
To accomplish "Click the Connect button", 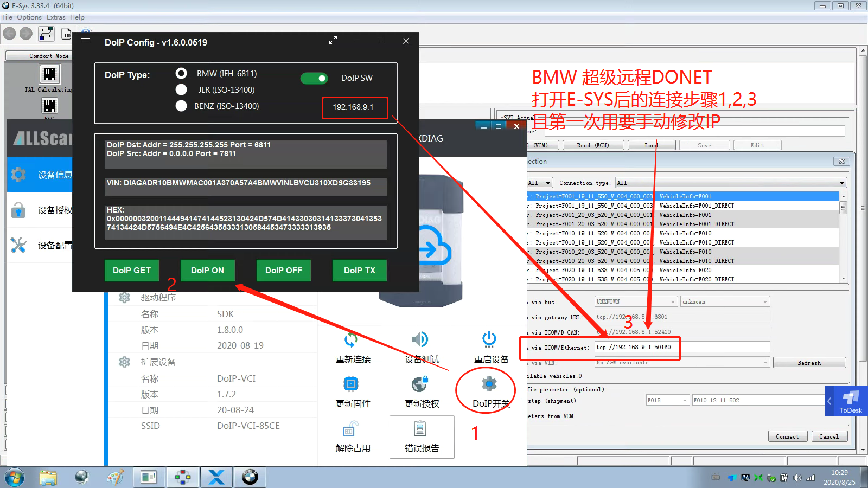I will tap(787, 436).
